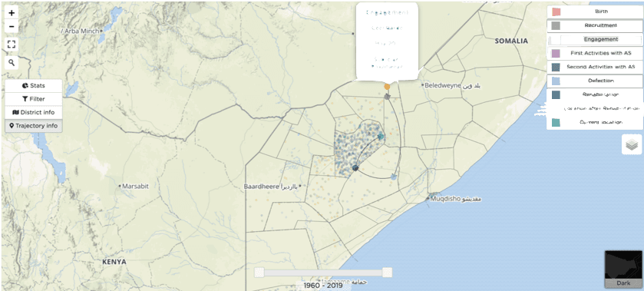Click the dark second activities trajectory marker
Viewport: 644px width, 291px height.
click(x=355, y=167)
